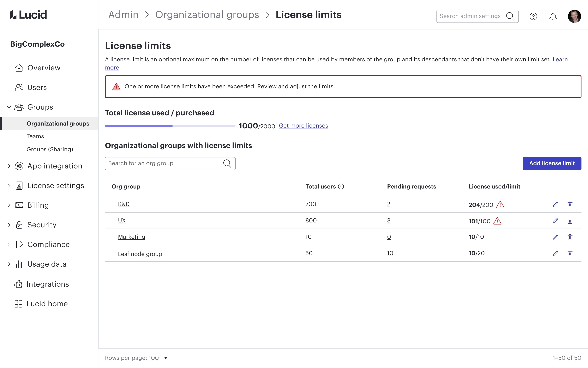Click the 1–50 of 50 pagination text
Viewport: 588px width, 368px height.
coord(567,358)
